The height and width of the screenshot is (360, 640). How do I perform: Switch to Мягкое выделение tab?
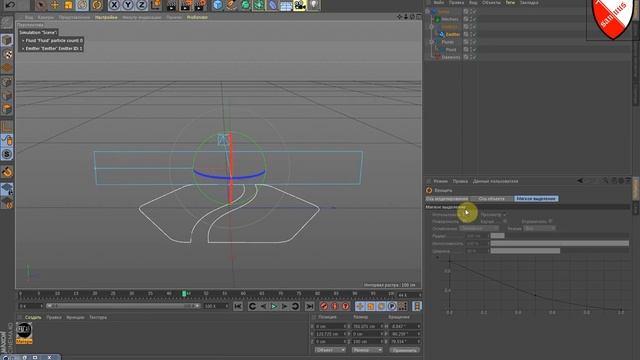536,199
